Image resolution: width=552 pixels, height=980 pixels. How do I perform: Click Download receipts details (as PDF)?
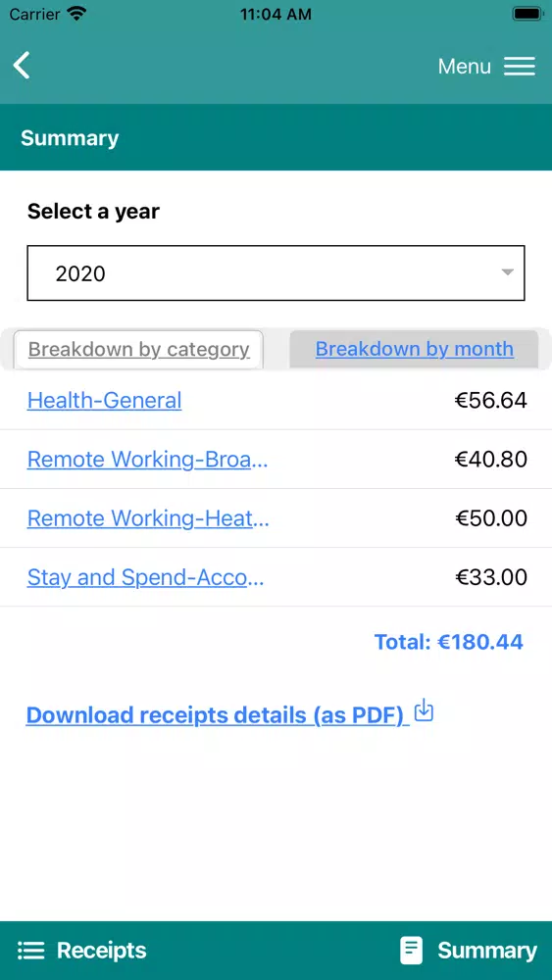[x=218, y=715]
